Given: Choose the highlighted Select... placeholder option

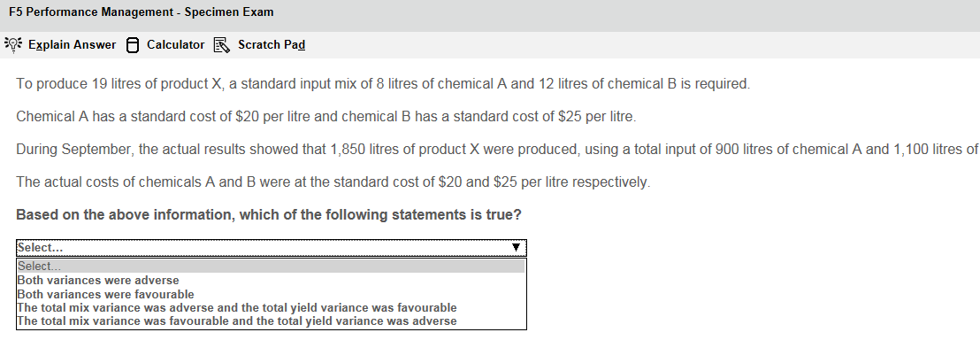Looking at the screenshot, I should (271, 267).
